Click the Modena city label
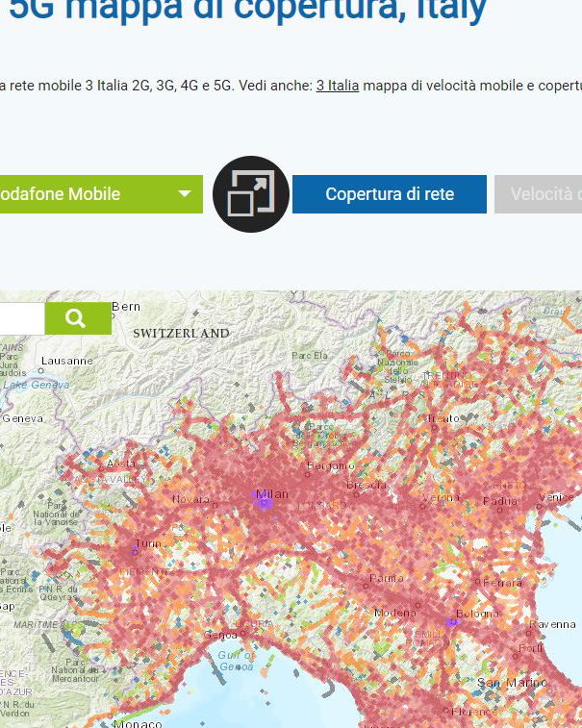582x728 pixels. point(395,613)
